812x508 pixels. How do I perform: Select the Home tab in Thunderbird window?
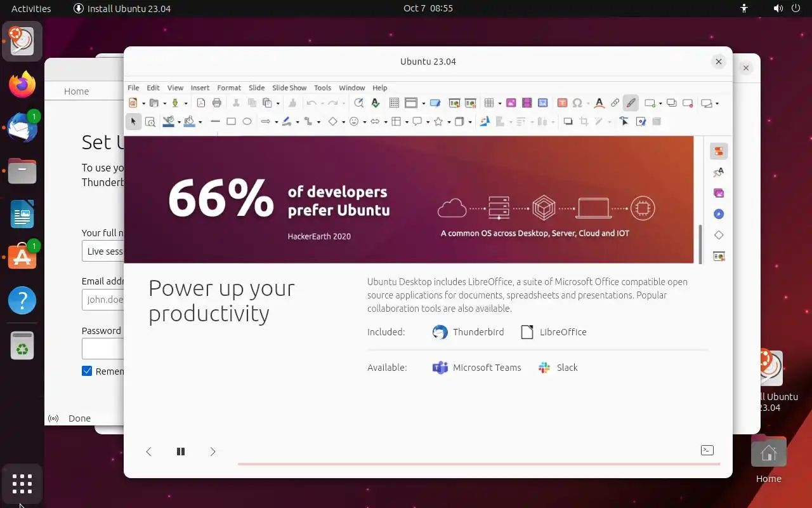(76, 91)
